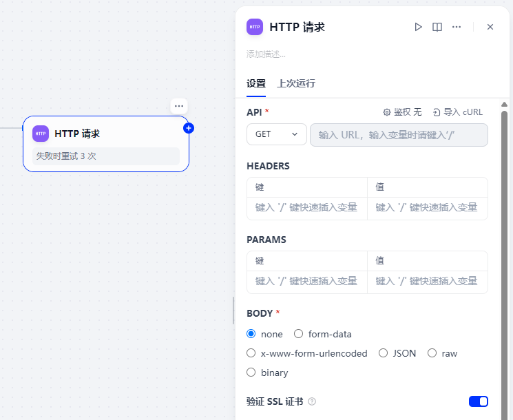Click scrollbar up arrow
The height and width of the screenshot is (420, 513).
[504, 105]
